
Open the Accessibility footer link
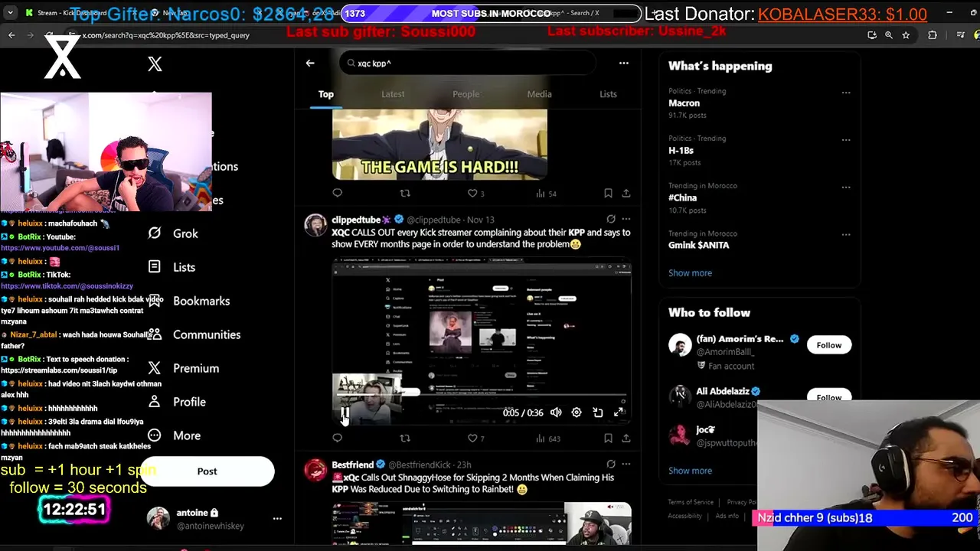pos(684,517)
